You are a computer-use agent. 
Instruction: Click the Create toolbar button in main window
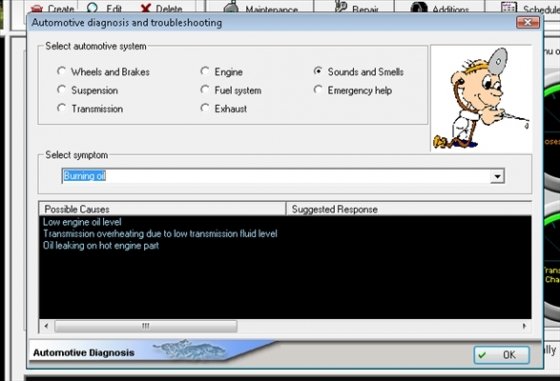click(x=52, y=8)
